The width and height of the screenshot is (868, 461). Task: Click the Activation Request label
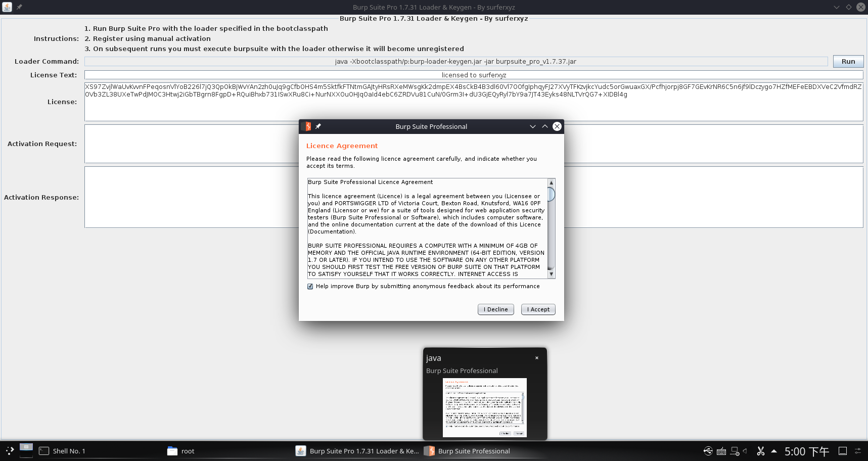[x=42, y=144]
